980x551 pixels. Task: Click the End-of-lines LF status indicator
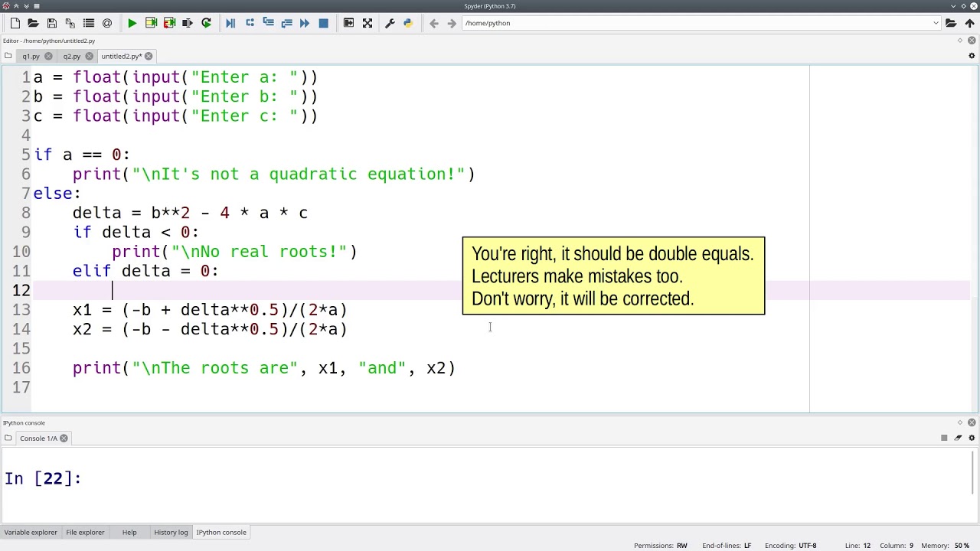[727, 546]
